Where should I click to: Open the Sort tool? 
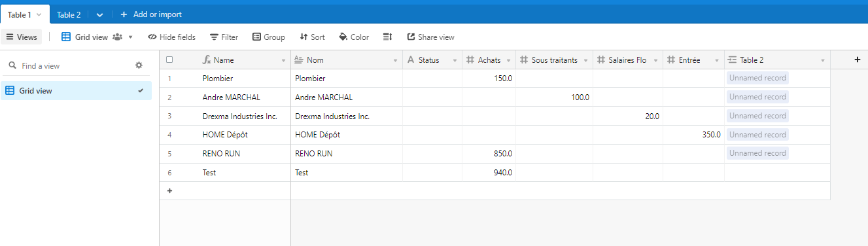pyautogui.click(x=312, y=37)
